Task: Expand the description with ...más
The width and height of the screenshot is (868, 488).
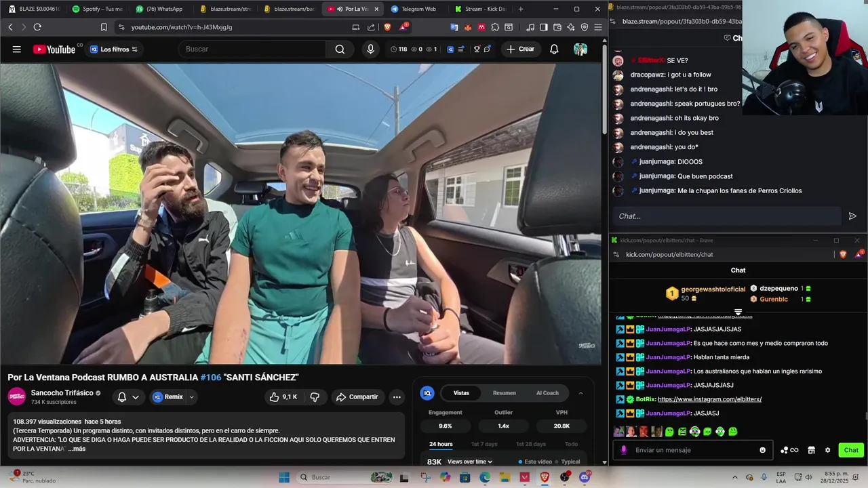Action: (77, 449)
